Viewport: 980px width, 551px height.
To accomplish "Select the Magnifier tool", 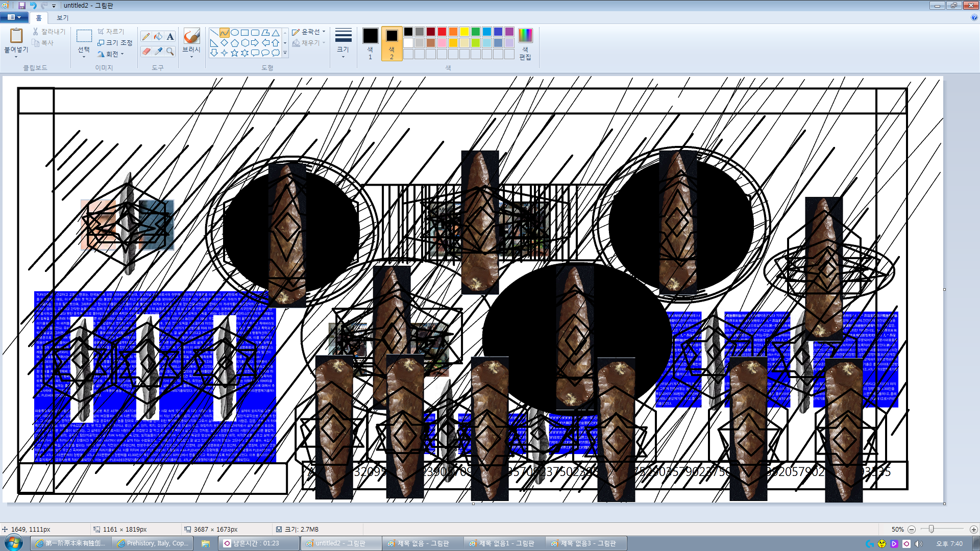I will tap(170, 52).
